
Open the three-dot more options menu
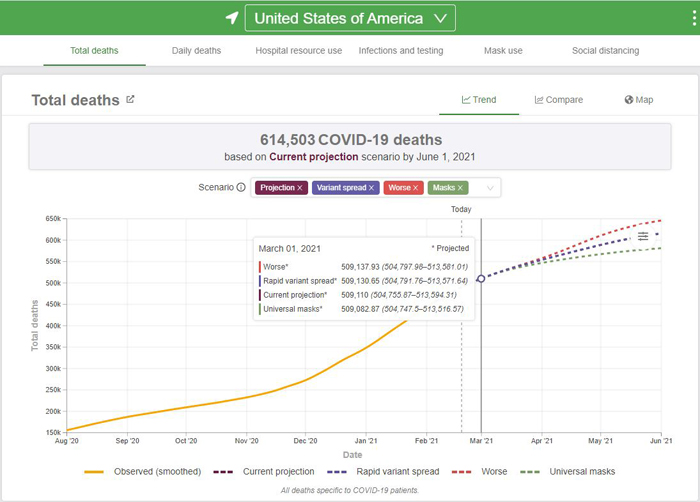click(x=694, y=18)
